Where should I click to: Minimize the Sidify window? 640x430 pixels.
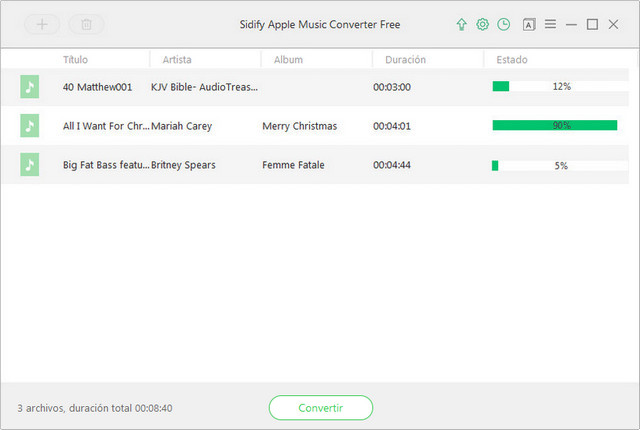coord(571,24)
